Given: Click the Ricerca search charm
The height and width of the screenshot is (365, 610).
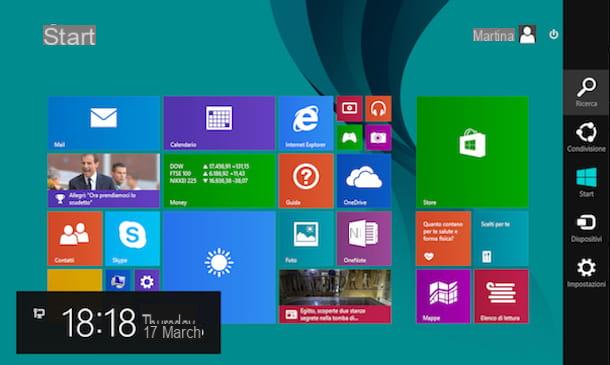Looking at the screenshot, I should coord(586,92).
